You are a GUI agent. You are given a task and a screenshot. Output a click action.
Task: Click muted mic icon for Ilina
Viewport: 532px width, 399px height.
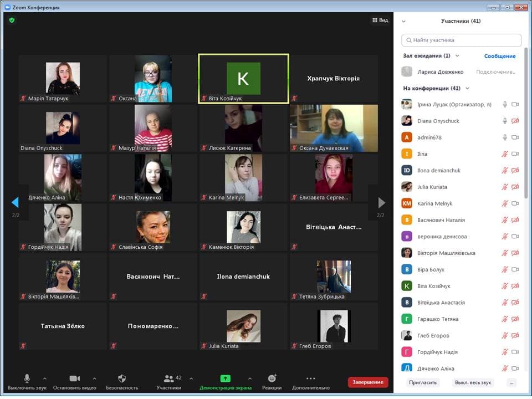[504, 154]
